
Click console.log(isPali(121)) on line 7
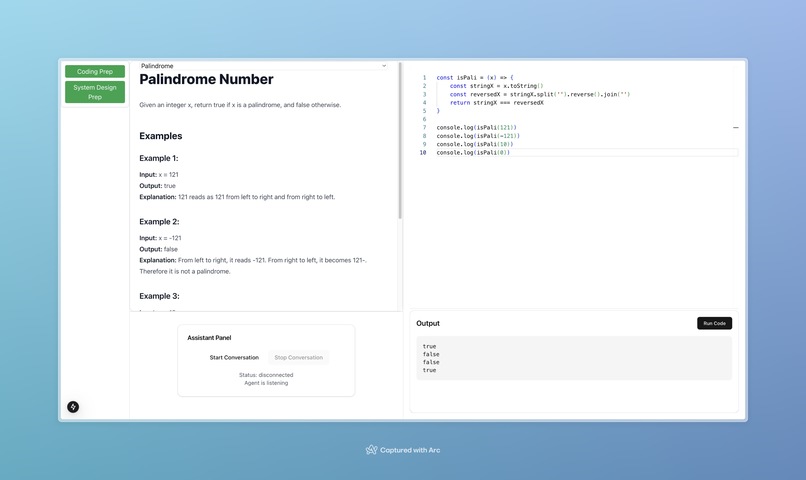coord(477,127)
